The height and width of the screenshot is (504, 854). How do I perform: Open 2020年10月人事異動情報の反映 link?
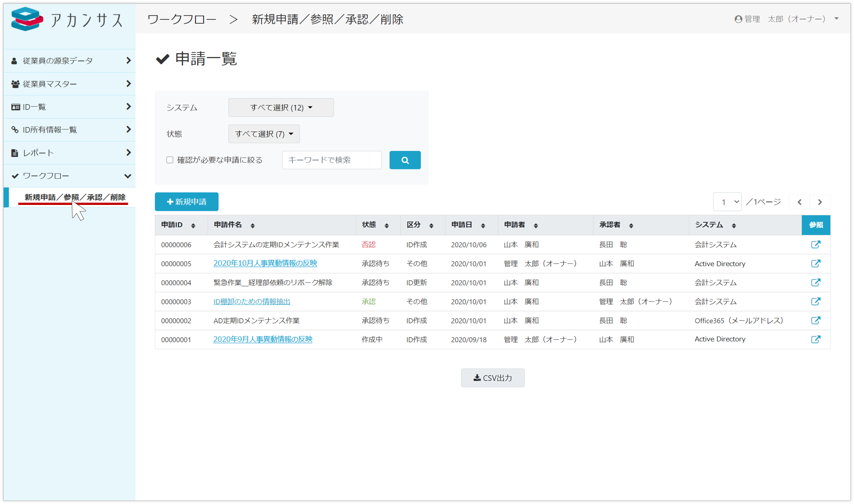[x=265, y=263]
